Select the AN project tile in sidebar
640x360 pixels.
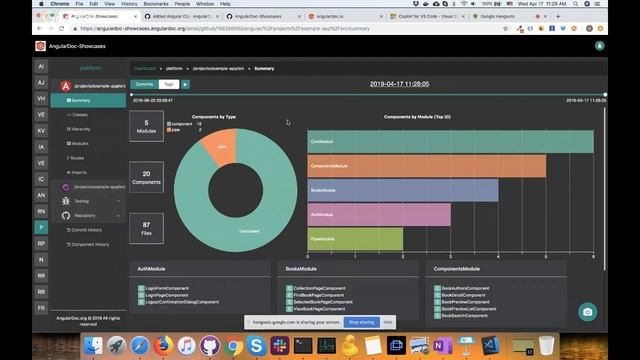(x=41, y=195)
